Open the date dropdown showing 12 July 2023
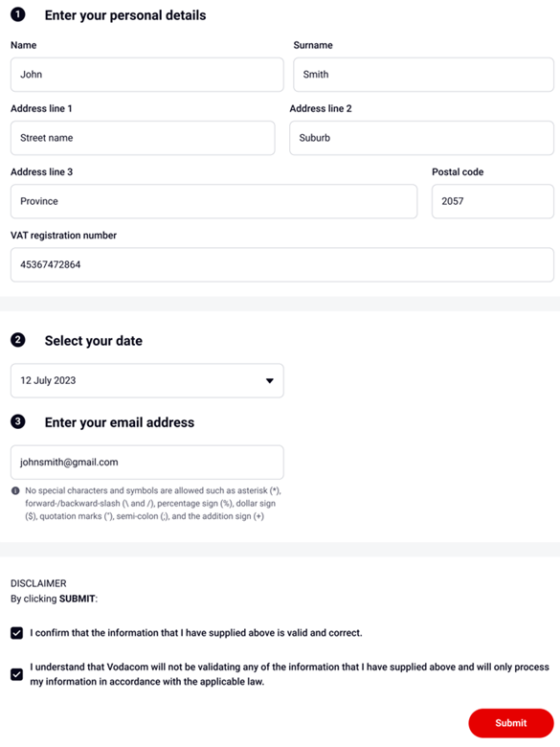The width and height of the screenshot is (560, 747). 147,380
